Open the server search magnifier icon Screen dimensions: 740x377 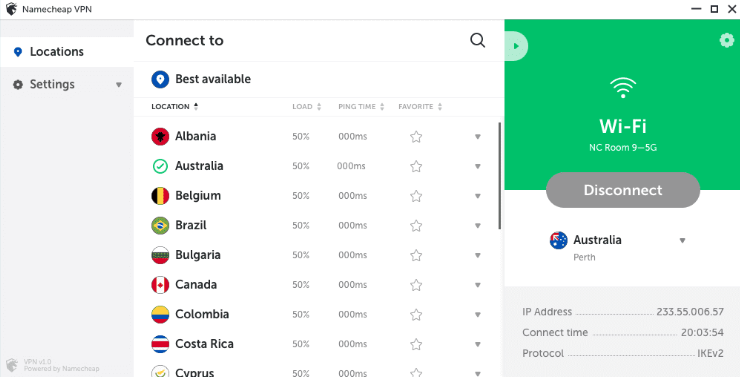pyautogui.click(x=478, y=41)
